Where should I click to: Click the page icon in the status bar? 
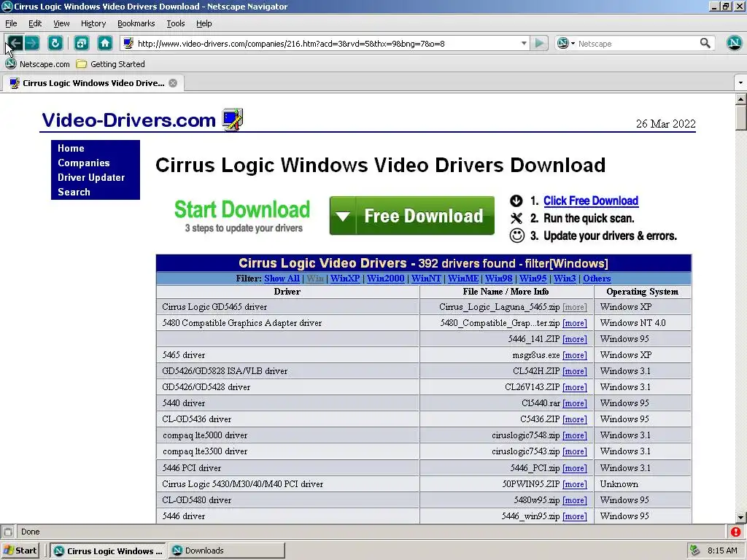pos(7,532)
